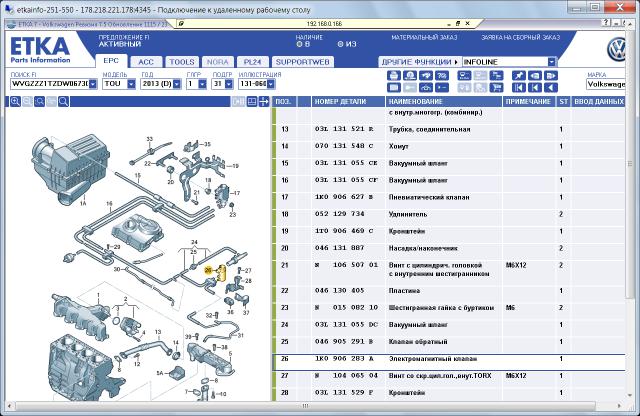
Task: Click the Volkswagen logo
Action: 616,49
